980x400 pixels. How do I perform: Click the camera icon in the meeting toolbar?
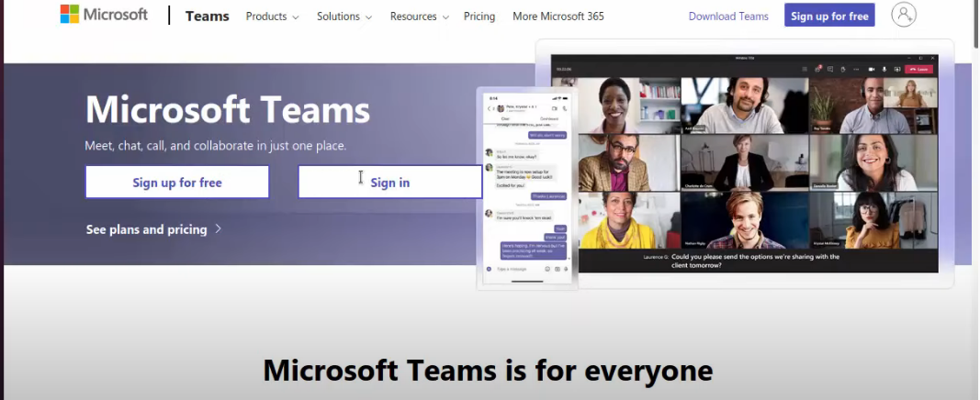(870, 69)
